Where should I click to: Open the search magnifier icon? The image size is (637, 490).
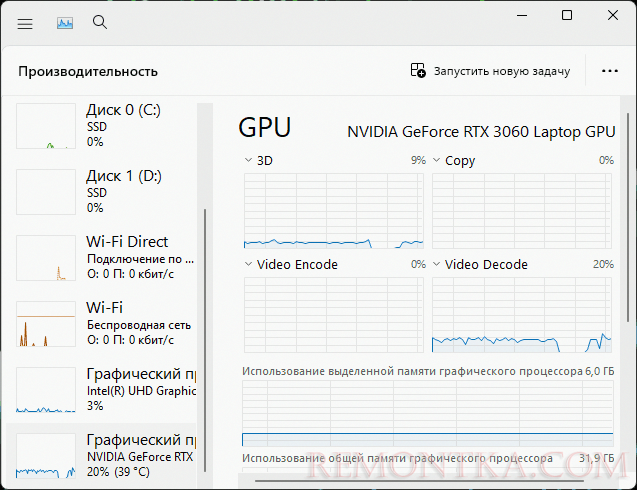coord(100,22)
